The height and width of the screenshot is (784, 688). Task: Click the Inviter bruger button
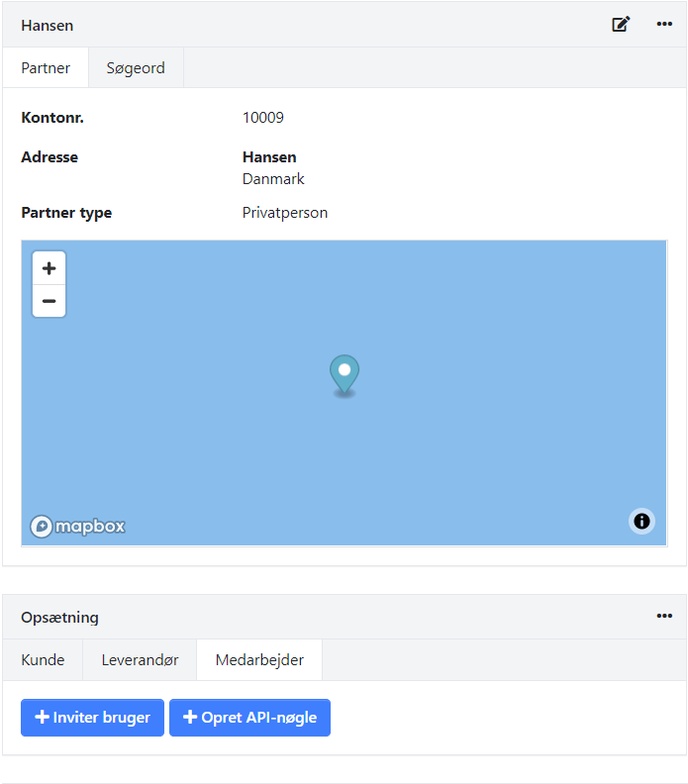92,718
